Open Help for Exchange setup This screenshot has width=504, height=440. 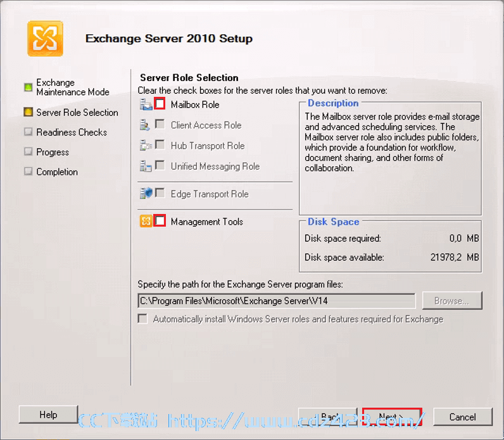(x=49, y=415)
